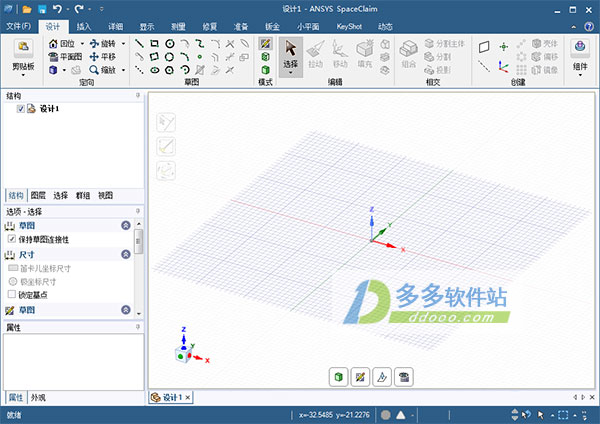Switch to the 显示 ribbon tab
This screenshot has width=600, height=424.
147,26
